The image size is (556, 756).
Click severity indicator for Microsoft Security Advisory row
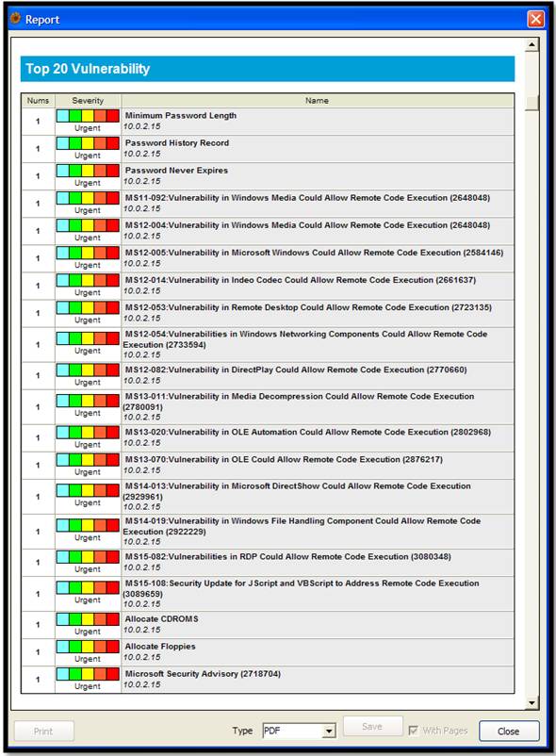coord(88,674)
